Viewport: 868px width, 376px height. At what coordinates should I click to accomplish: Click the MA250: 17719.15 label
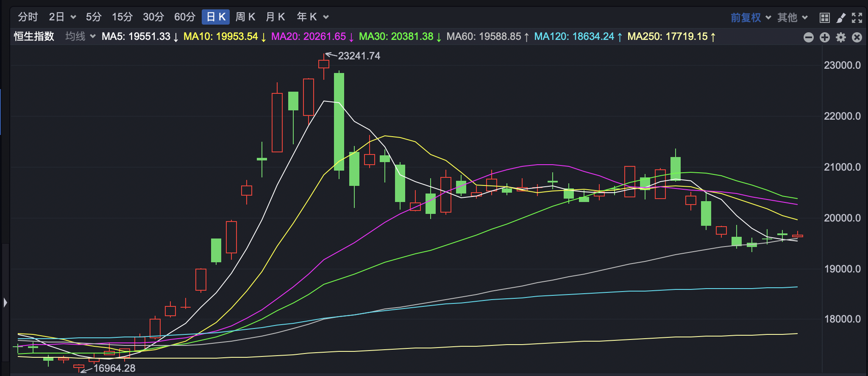(x=672, y=36)
